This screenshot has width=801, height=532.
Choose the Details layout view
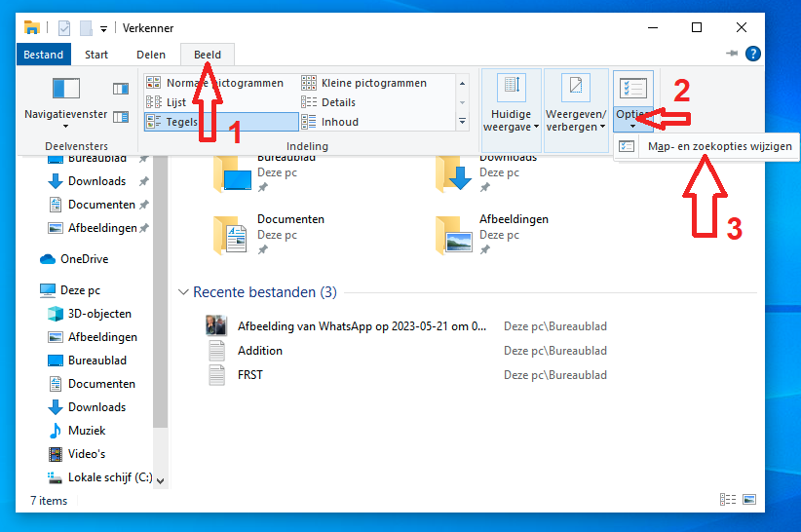coord(338,102)
